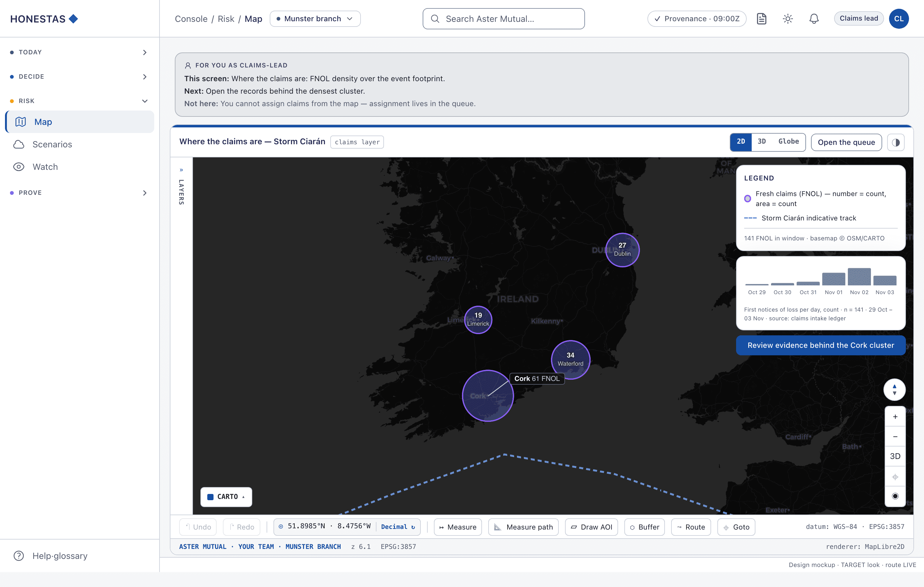This screenshot has height=587, width=924.
Task: Open the notifications bell
Action: pyautogui.click(x=814, y=19)
